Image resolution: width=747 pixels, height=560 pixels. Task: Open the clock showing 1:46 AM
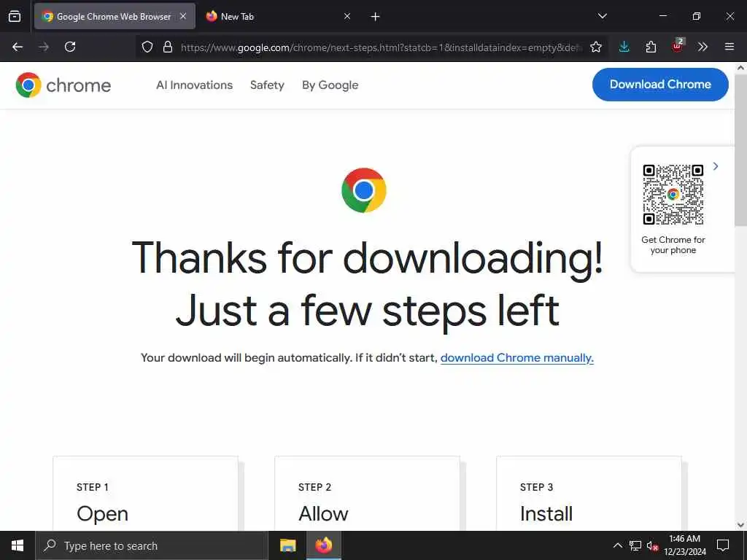point(684,545)
